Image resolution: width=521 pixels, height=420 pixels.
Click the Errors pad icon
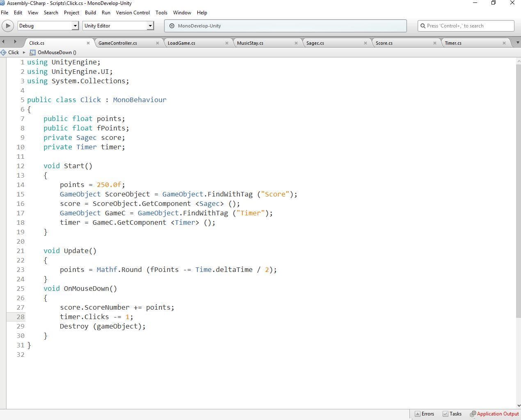pyautogui.click(x=417, y=414)
